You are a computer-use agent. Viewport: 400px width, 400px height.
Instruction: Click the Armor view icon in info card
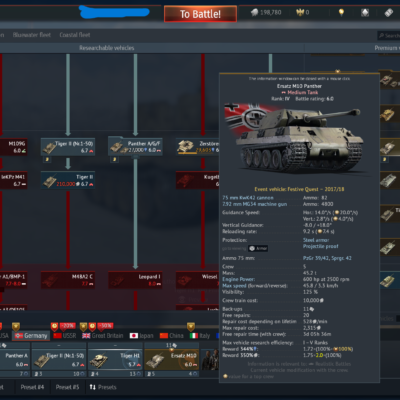252,248
